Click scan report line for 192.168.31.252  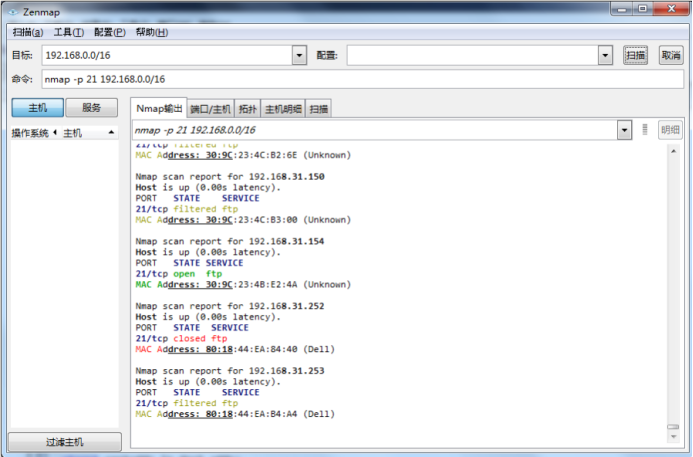click(x=230, y=306)
